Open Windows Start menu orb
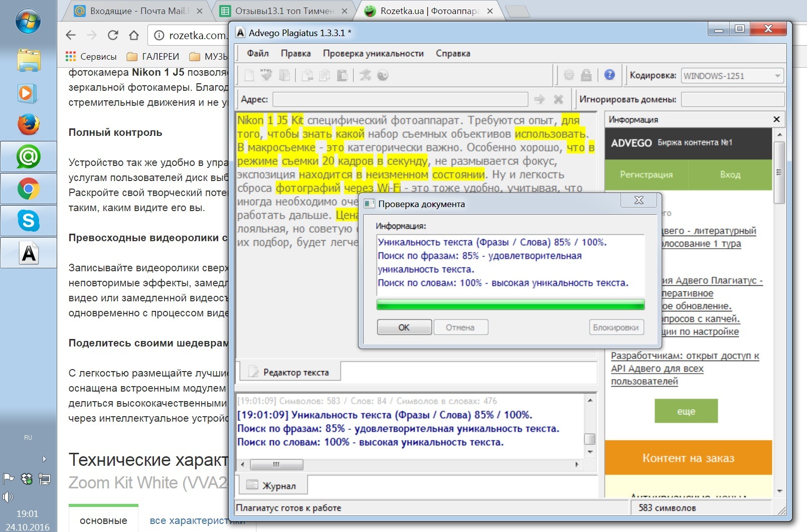 tap(28, 21)
